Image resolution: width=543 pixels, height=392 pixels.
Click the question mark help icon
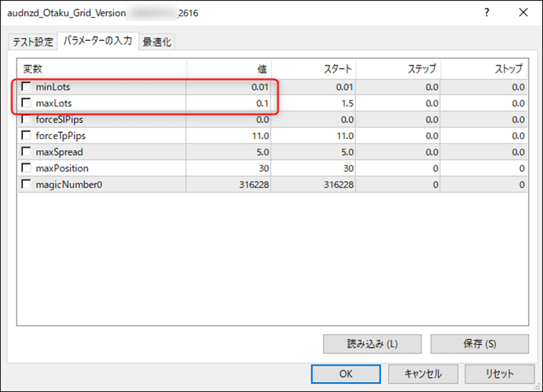coord(487,13)
